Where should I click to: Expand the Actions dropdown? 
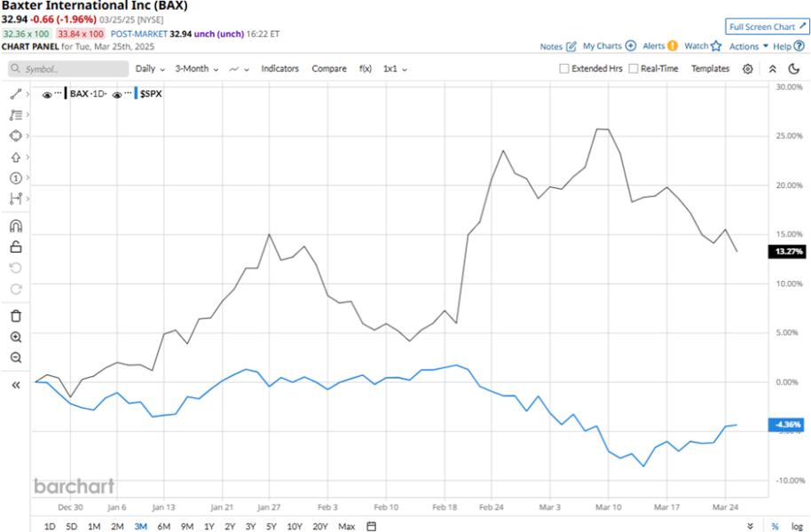pos(748,46)
